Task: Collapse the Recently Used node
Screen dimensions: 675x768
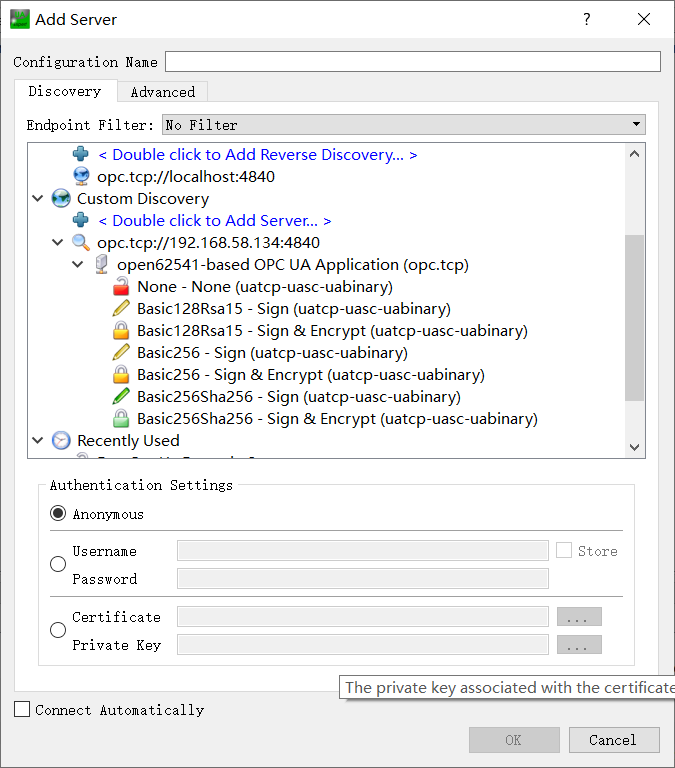Action: coord(38,440)
